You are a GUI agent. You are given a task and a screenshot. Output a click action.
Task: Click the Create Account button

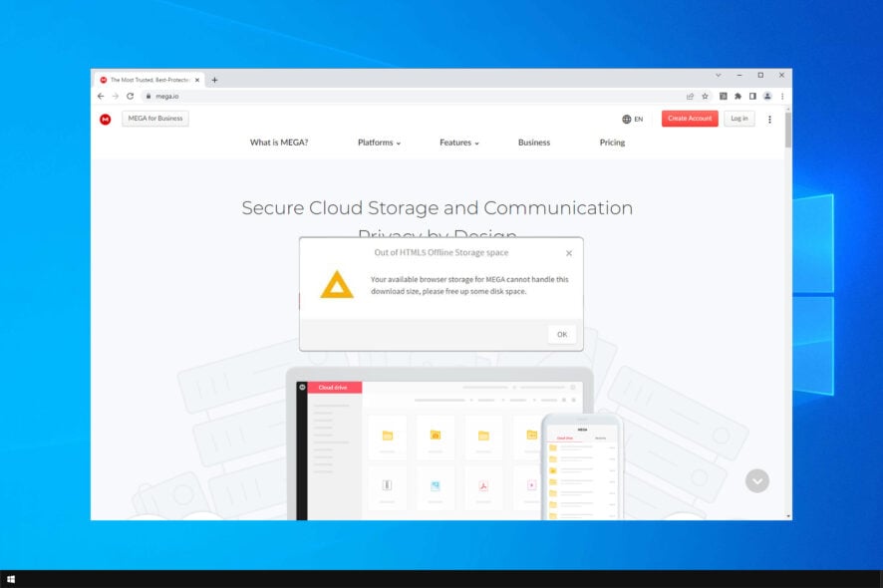690,119
